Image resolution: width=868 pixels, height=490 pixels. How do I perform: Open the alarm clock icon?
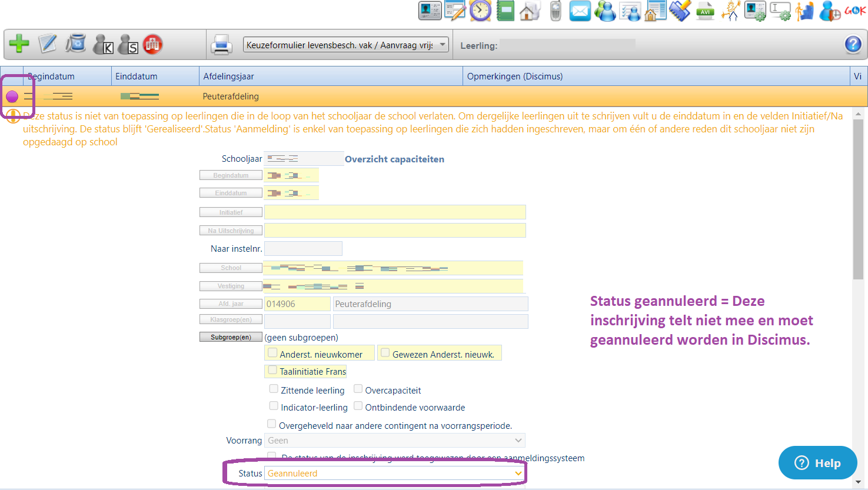point(480,11)
